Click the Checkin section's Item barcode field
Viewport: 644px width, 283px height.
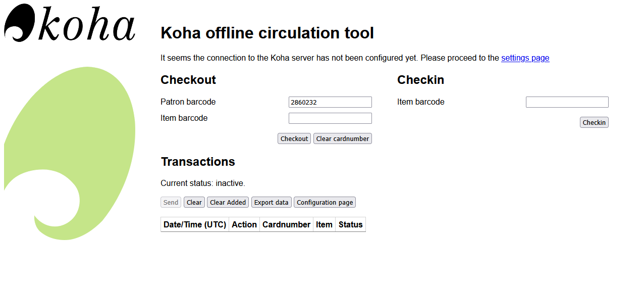567,102
